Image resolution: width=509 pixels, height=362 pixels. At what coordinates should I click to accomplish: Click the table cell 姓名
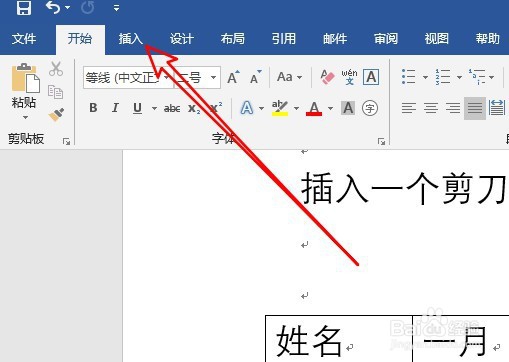pyautogui.click(x=339, y=339)
